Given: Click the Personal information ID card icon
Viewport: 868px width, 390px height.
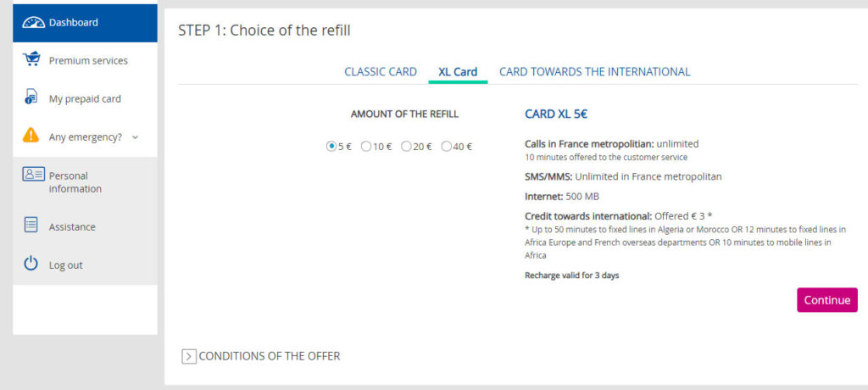Looking at the screenshot, I should coord(33,174).
